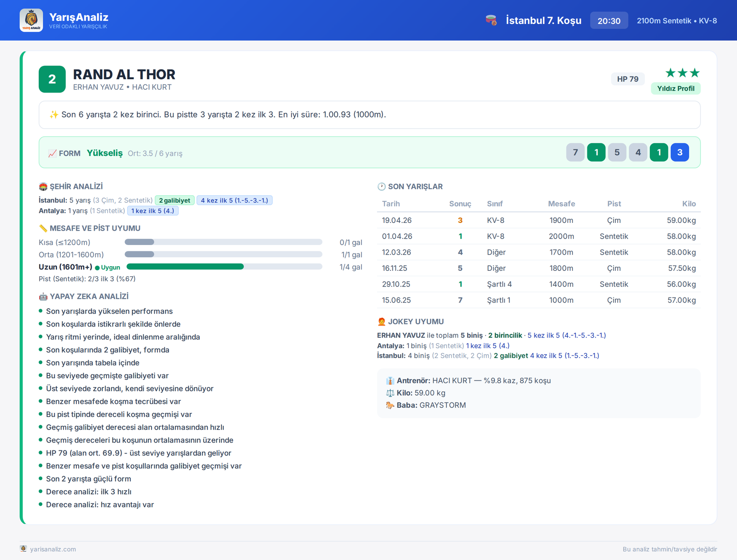Click the ruler icon by MESAFE VE PİST UYUMU
The width and height of the screenshot is (737, 560).
point(43,228)
